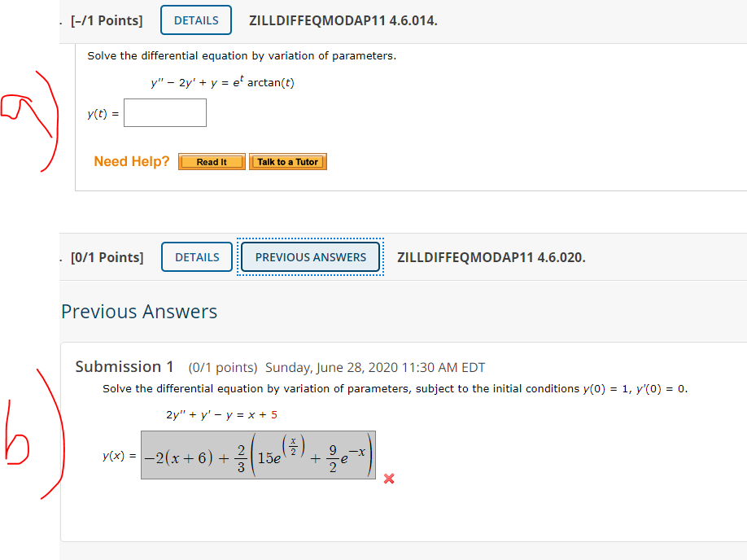Expand problem DETAILS for exercise 4.6.014
747x560 pixels.
click(195, 20)
